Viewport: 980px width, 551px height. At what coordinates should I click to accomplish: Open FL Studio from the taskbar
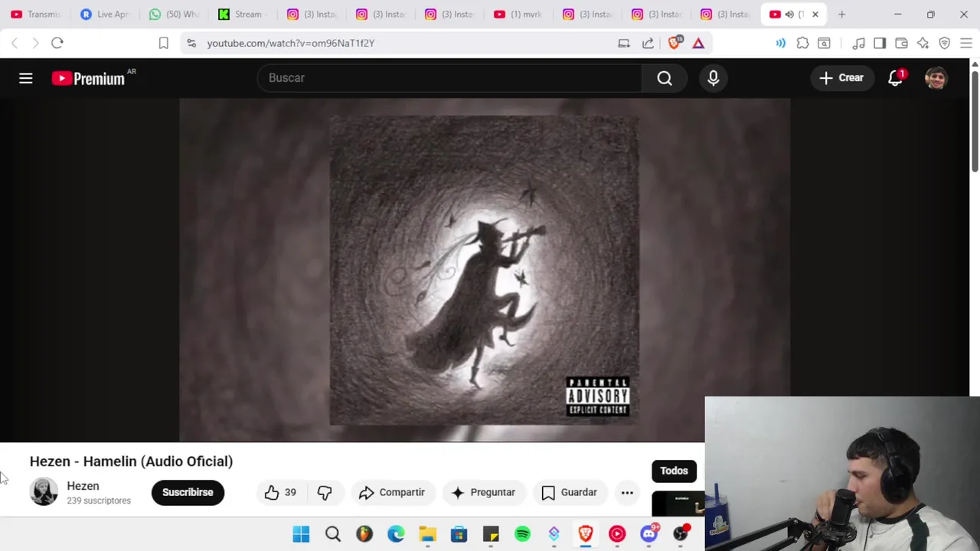click(364, 534)
